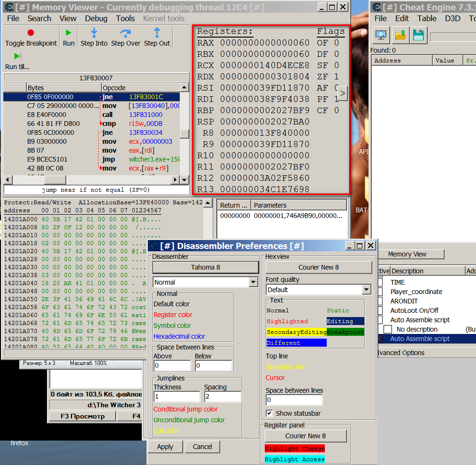
Task: Open the process selector monitor icon
Action: pyautogui.click(x=381, y=35)
